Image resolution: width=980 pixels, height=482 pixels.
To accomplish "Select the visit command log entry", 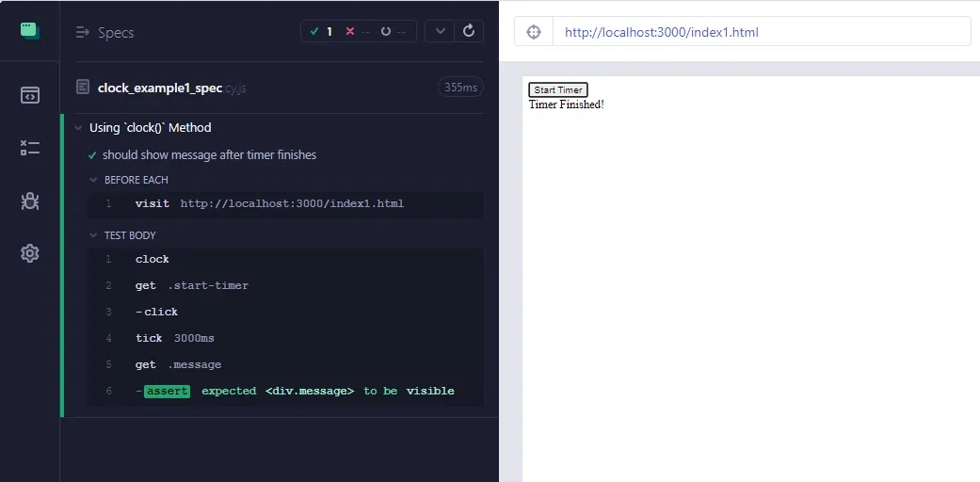I will [285, 203].
